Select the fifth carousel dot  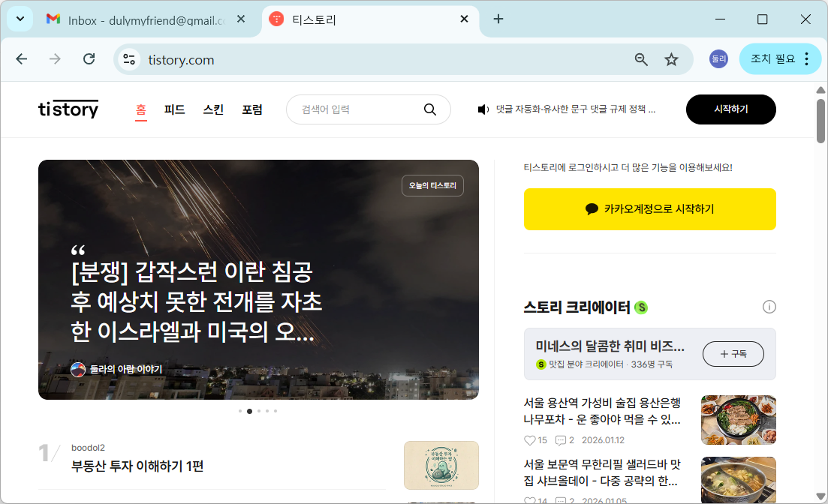pos(275,411)
